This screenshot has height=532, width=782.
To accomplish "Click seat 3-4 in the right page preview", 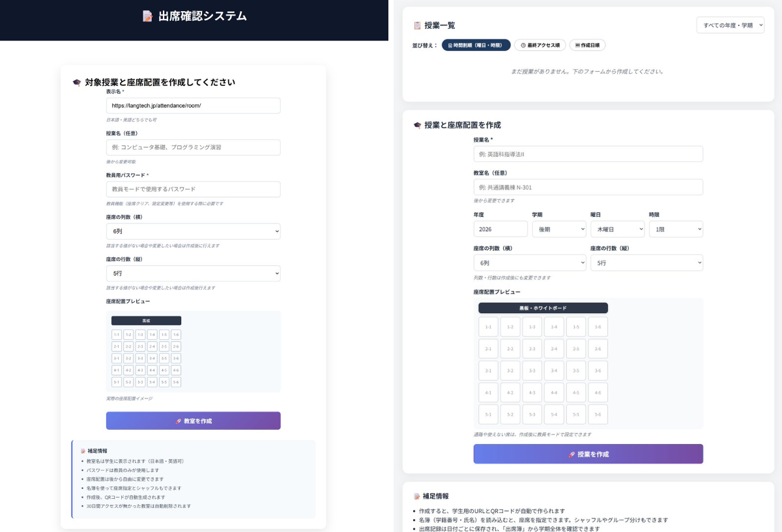I will pyautogui.click(x=554, y=371).
